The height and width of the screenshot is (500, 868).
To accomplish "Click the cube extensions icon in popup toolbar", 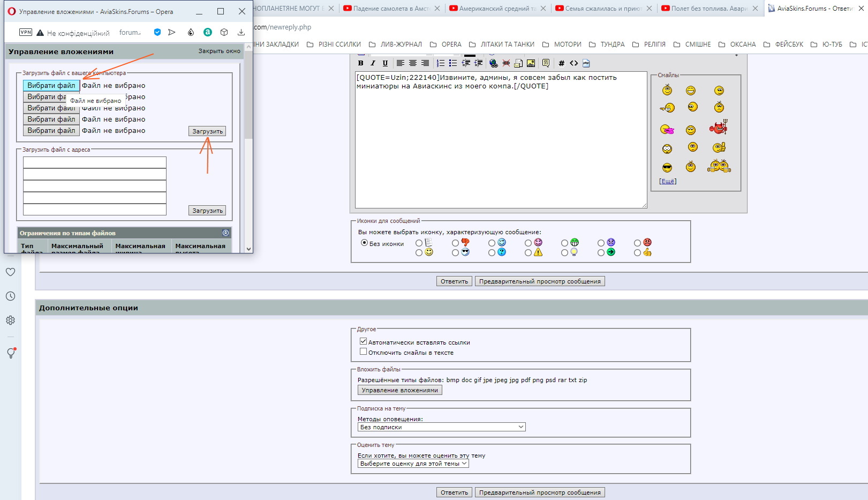I will click(x=224, y=32).
